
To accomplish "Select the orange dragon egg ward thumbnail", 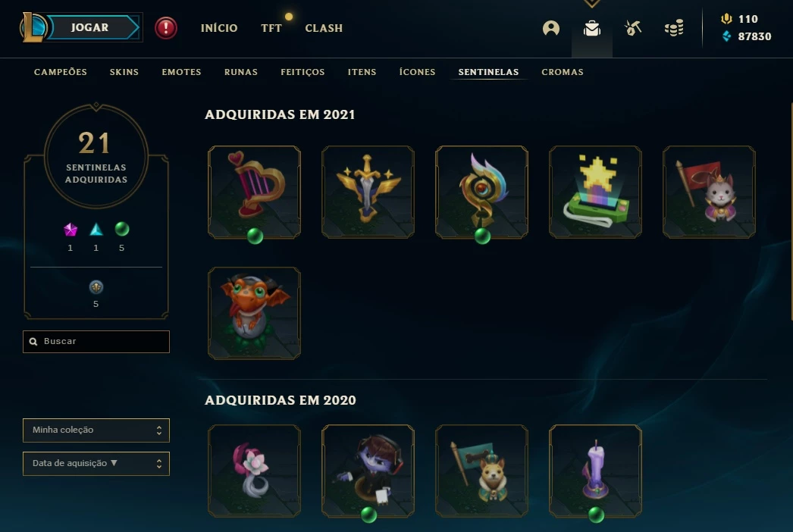I will pyautogui.click(x=254, y=314).
